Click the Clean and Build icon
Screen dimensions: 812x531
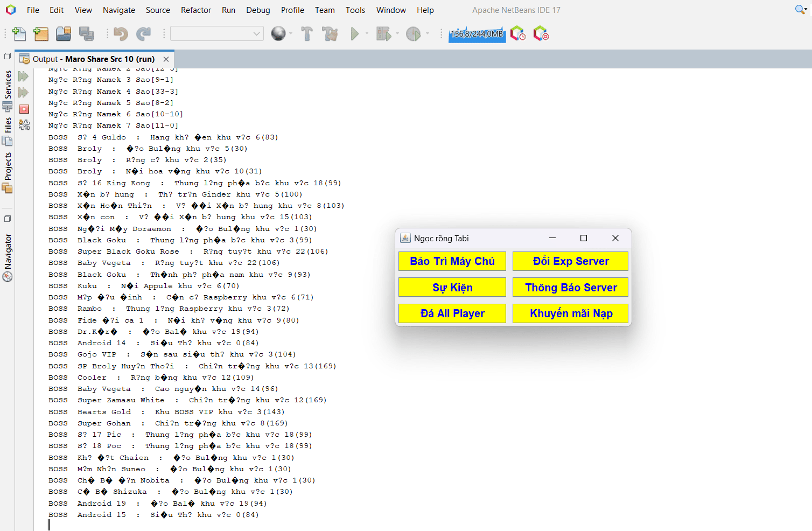pos(330,34)
